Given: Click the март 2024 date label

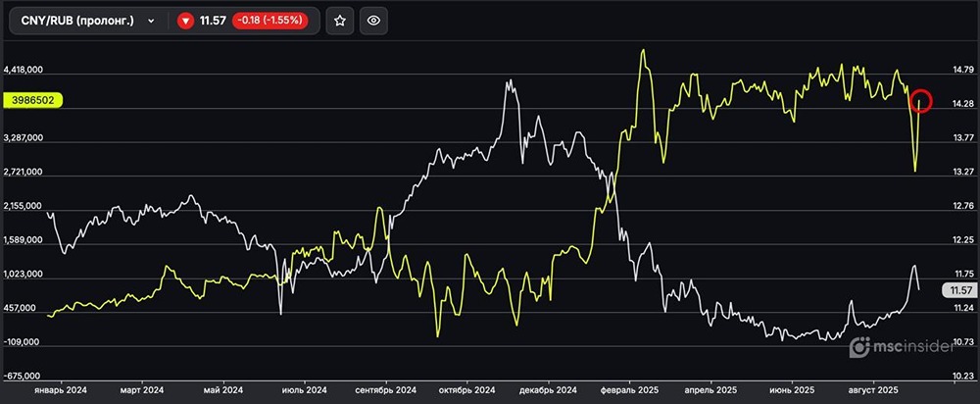Looking at the screenshot, I should tap(142, 390).
